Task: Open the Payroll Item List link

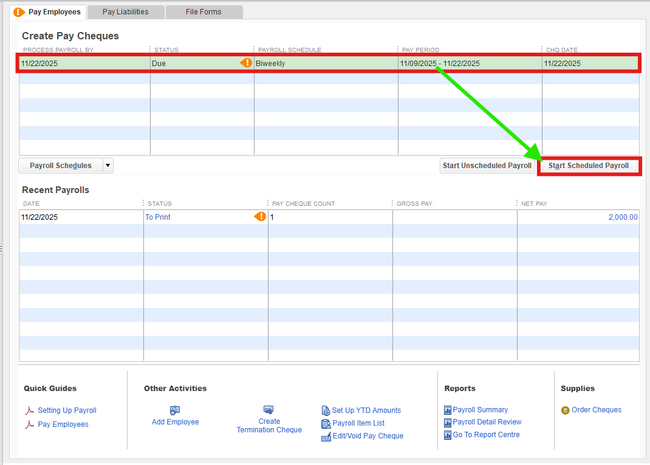Action: pos(359,423)
